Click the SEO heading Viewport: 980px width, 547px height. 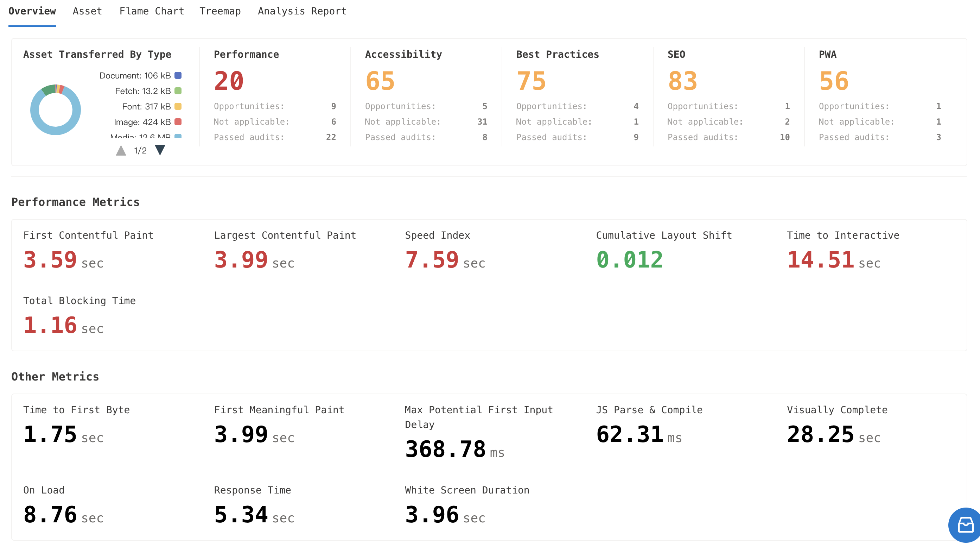[x=676, y=55]
